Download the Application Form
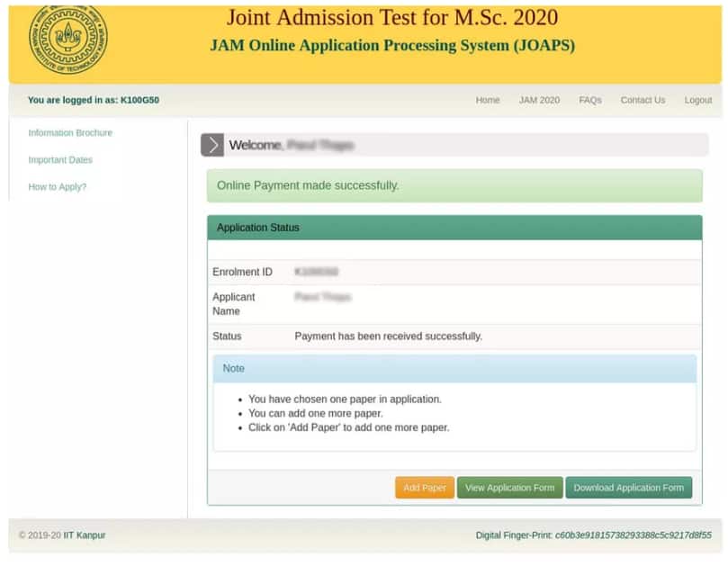The image size is (728, 566). click(x=628, y=487)
